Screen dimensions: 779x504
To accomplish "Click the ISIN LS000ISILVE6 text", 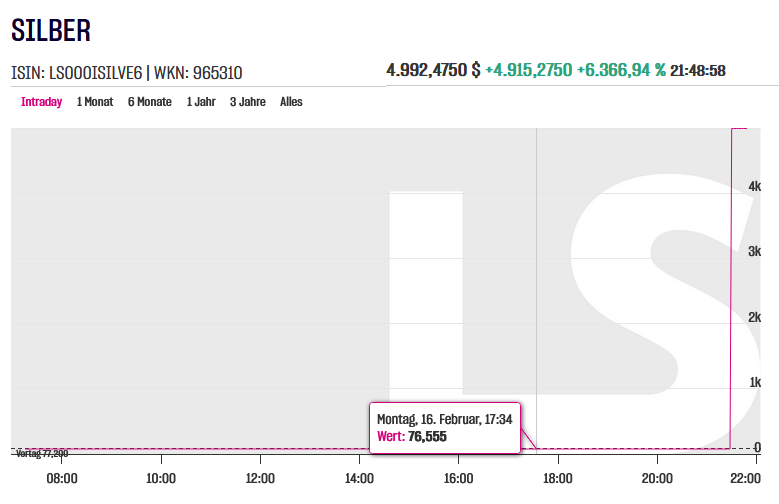I will tap(77, 73).
